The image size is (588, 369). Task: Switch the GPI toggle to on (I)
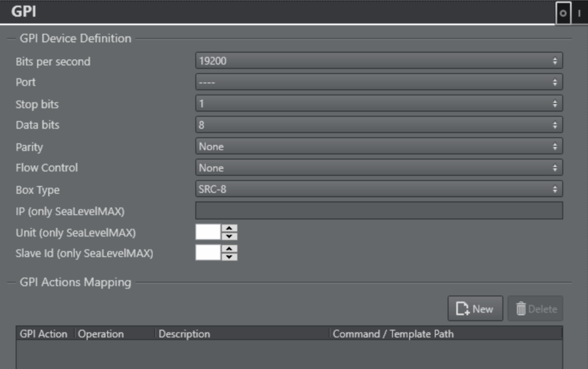tap(579, 13)
